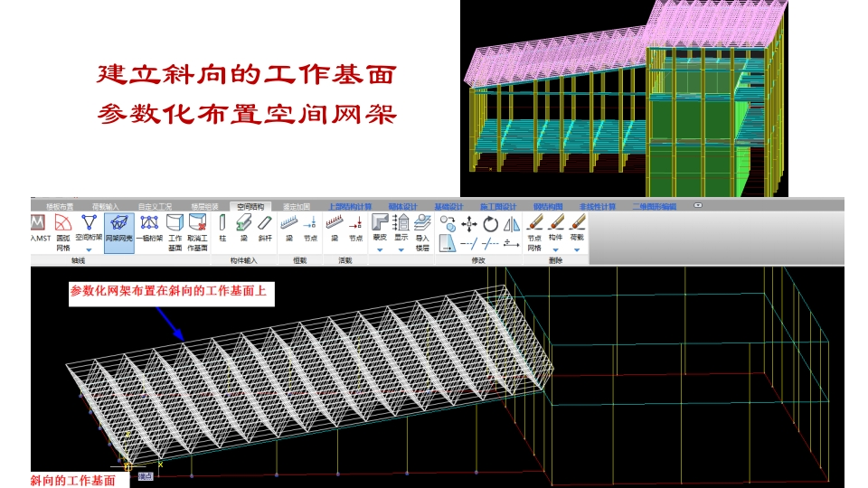The image size is (868, 488).
Task: Choose the 一榀桁架 truss tool
Action: (149, 228)
